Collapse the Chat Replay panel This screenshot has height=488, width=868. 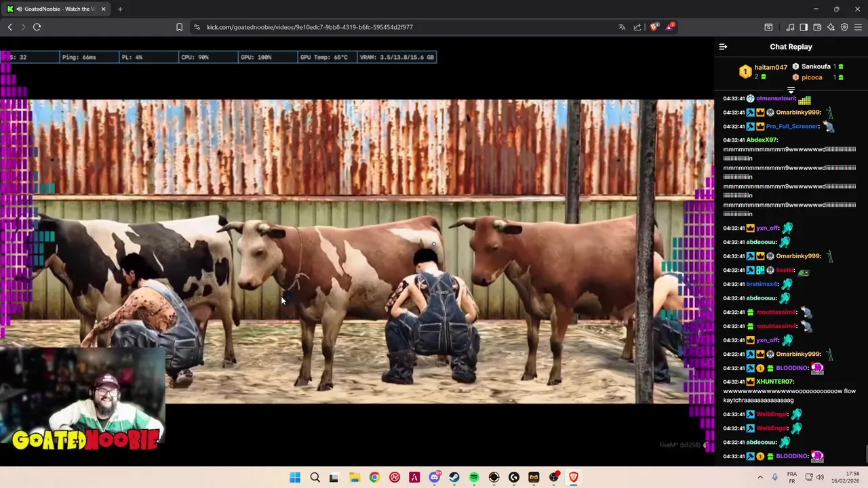coord(723,47)
